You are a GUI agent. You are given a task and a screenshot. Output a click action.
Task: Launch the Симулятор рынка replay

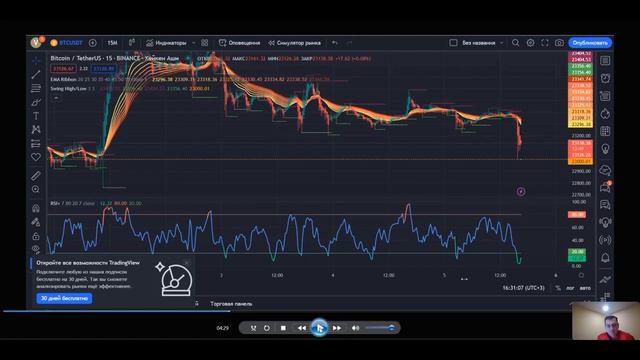[x=295, y=42]
